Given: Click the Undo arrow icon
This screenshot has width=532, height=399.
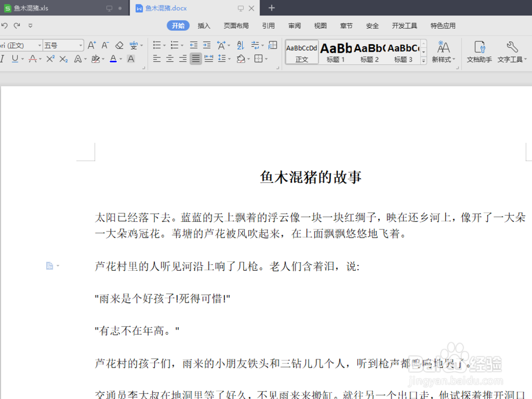Looking at the screenshot, I should click(4, 26).
